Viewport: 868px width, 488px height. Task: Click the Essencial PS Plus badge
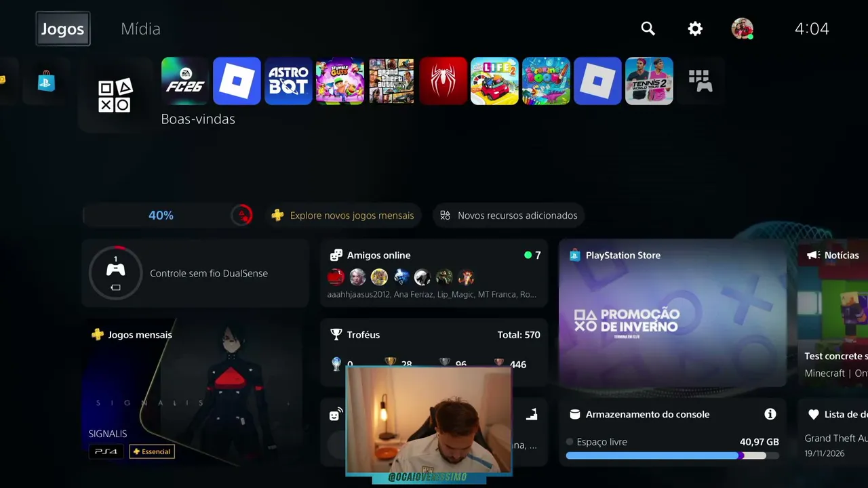click(152, 451)
